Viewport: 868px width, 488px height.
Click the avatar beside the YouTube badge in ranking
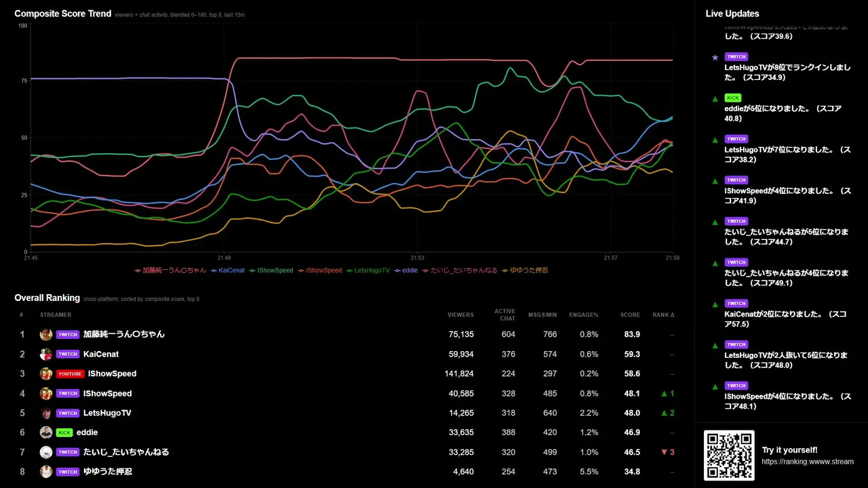point(46,373)
